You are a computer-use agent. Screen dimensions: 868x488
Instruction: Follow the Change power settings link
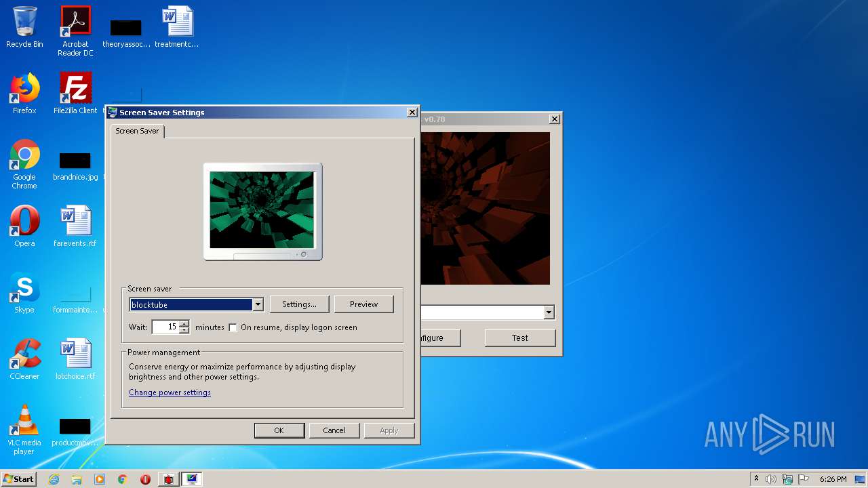point(170,392)
